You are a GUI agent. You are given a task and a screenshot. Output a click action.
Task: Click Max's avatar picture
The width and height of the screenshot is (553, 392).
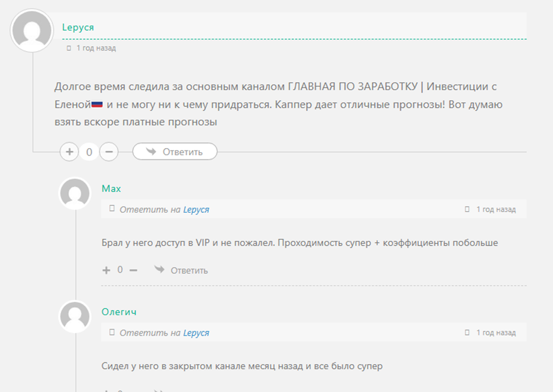[x=75, y=193]
